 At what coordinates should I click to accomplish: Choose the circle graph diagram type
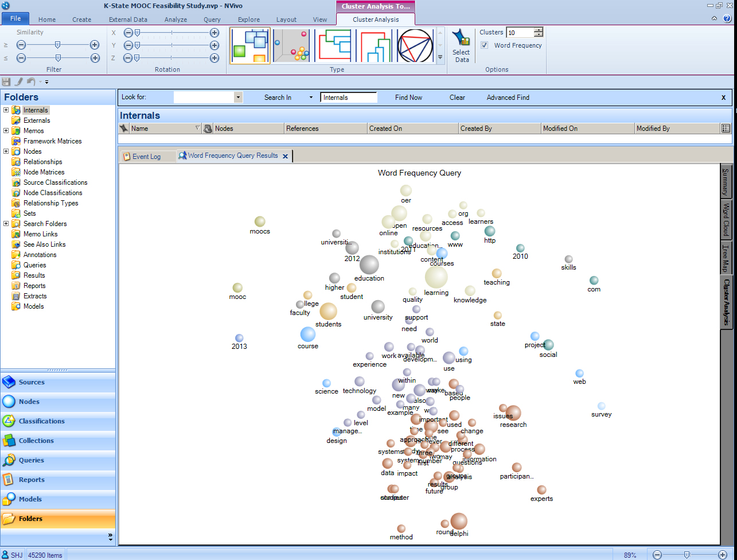tap(415, 45)
